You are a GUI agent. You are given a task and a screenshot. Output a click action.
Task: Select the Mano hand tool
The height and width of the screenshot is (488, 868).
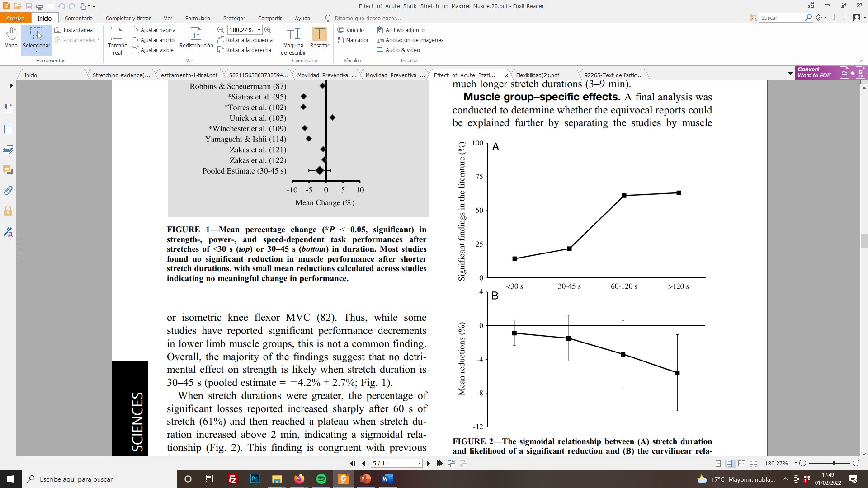pos(11,38)
